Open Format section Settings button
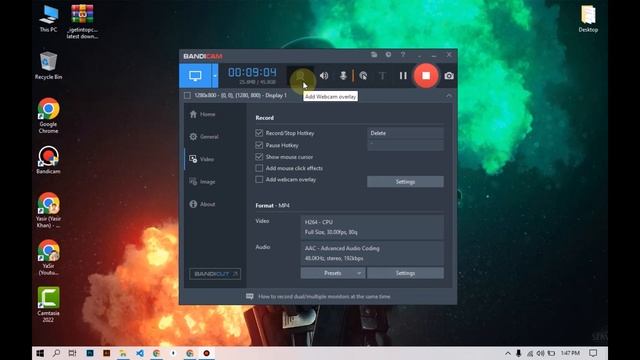 (405, 273)
